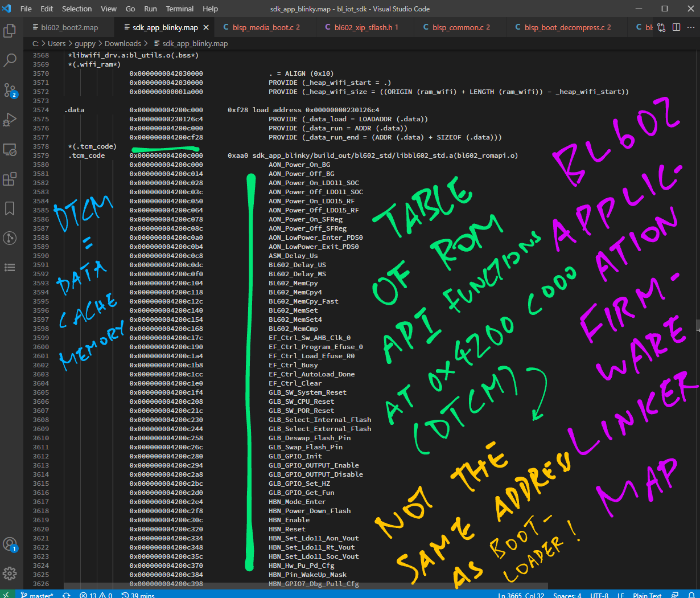Select the Search icon in the sidebar
700x598 pixels.
[10, 60]
